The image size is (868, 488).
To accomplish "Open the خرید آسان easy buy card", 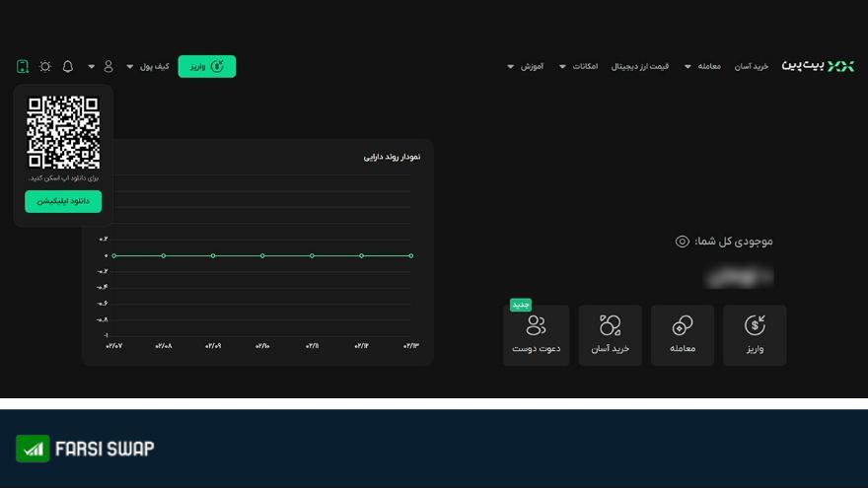I will click(610, 335).
